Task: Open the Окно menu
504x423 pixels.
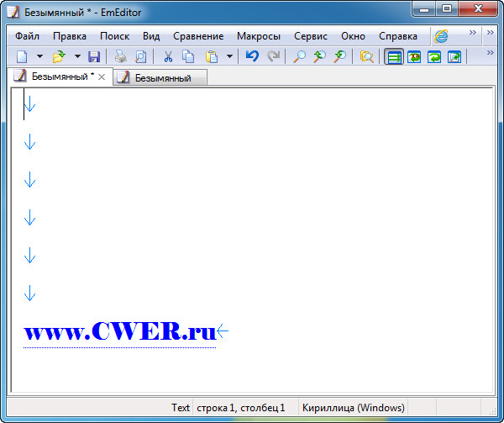Action: tap(353, 36)
